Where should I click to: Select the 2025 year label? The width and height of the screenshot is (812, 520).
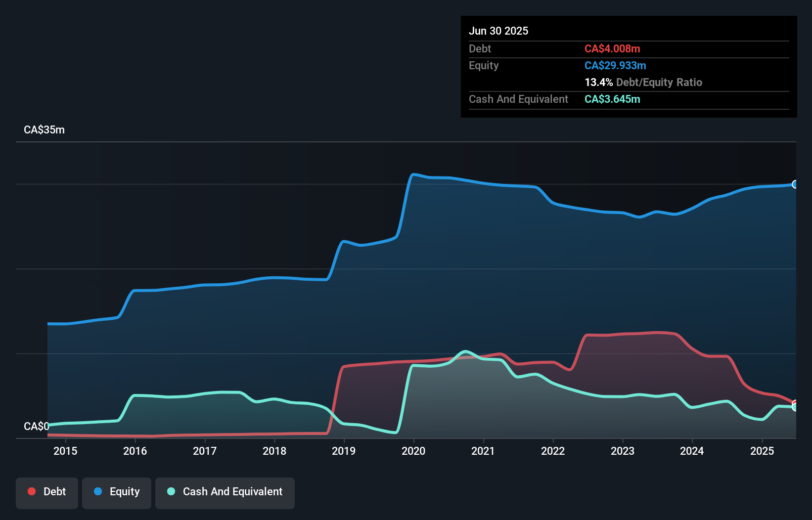pos(762,451)
